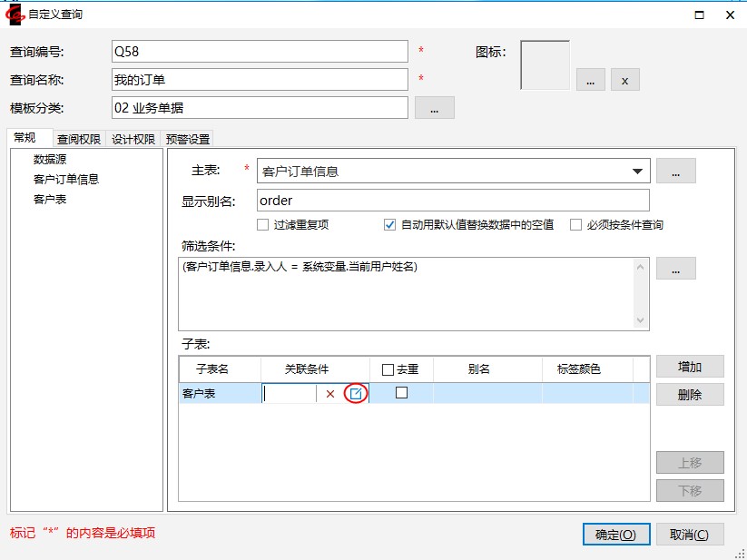The height and width of the screenshot is (560, 747).
Task: Click the 图标 preview box
Action: [545, 65]
